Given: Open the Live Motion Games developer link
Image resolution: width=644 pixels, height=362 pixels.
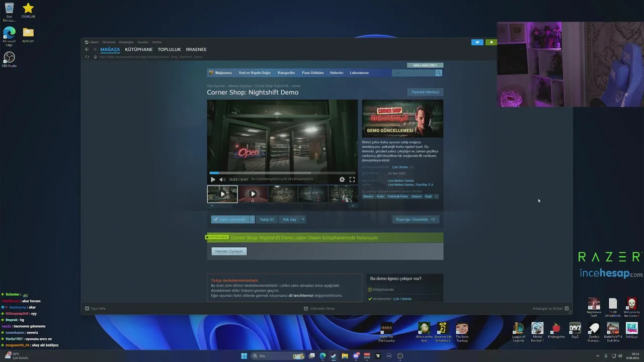Looking at the screenshot, I should point(401,180).
